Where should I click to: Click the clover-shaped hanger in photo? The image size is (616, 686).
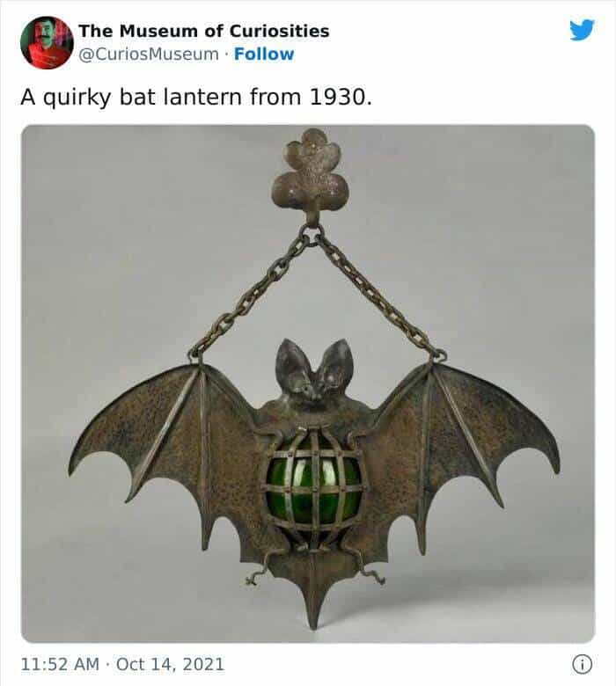[x=312, y=172]
